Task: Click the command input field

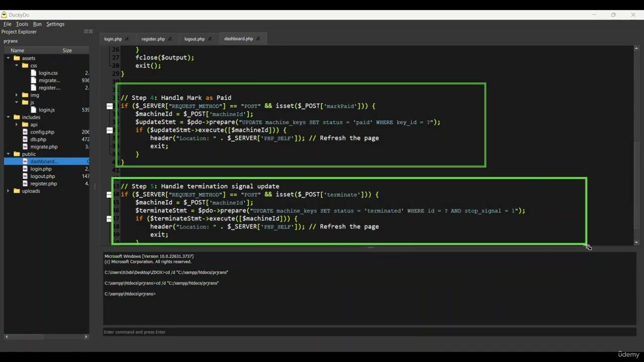Action: (x=370, y=332)
